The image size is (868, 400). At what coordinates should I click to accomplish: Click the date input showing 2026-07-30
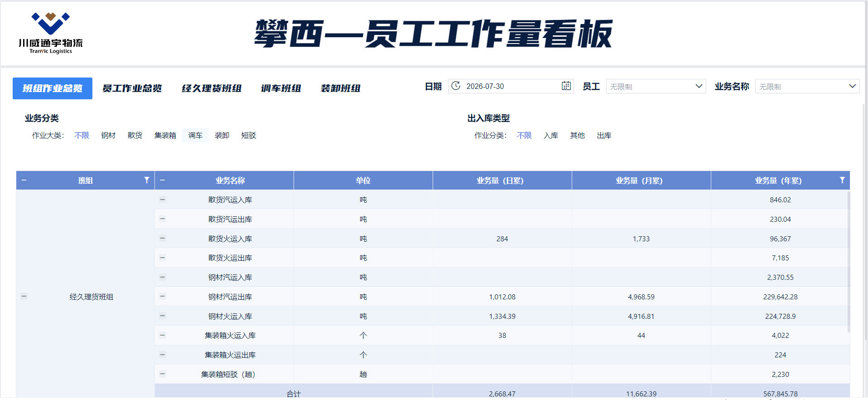[x=511, y=86]
